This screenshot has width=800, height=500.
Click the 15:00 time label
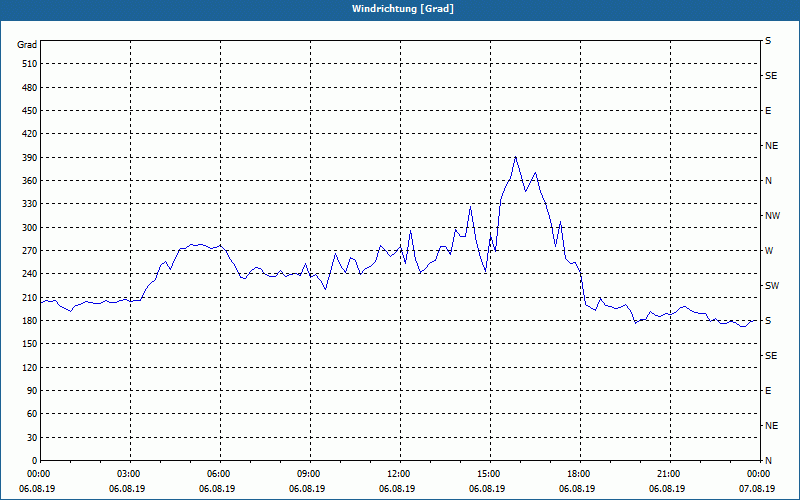tap(490, 474)
